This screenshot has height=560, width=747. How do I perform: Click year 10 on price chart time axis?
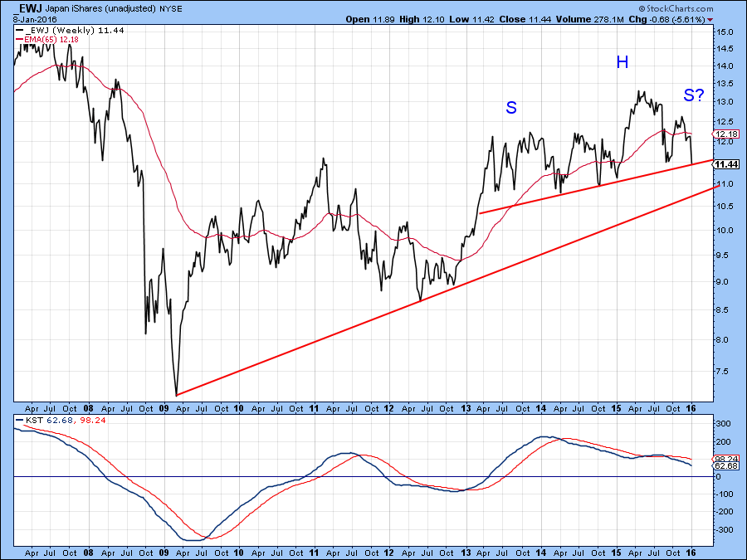click(x=239, y=408)
